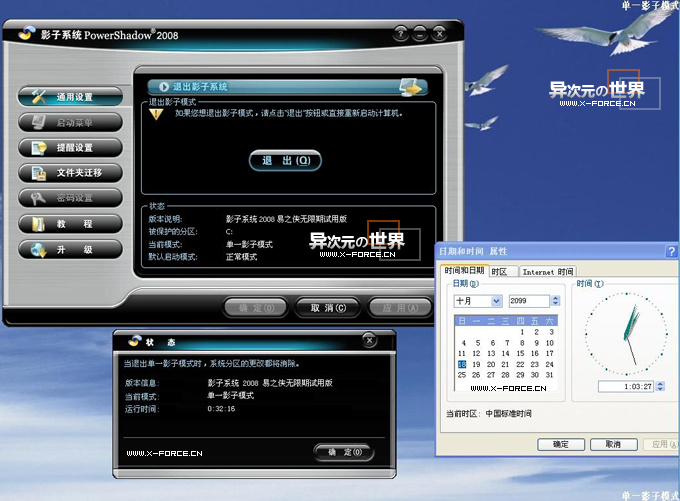Click the help question mark in PowerShadow title bar
Screen dimensions: 680x501
pos(400,33)
